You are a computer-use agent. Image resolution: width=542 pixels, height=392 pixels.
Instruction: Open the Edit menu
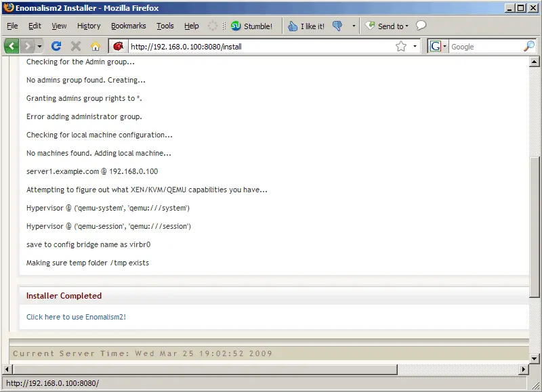point(35,26)
